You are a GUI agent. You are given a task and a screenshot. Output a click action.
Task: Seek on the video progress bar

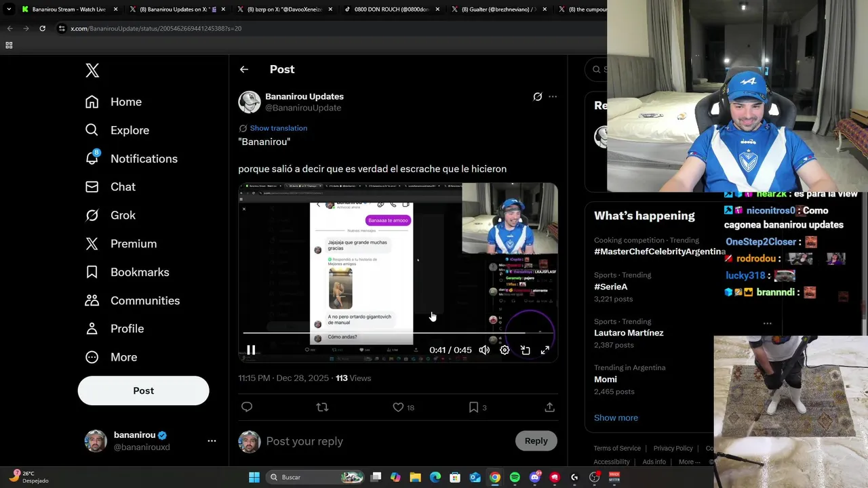point(397,333)
